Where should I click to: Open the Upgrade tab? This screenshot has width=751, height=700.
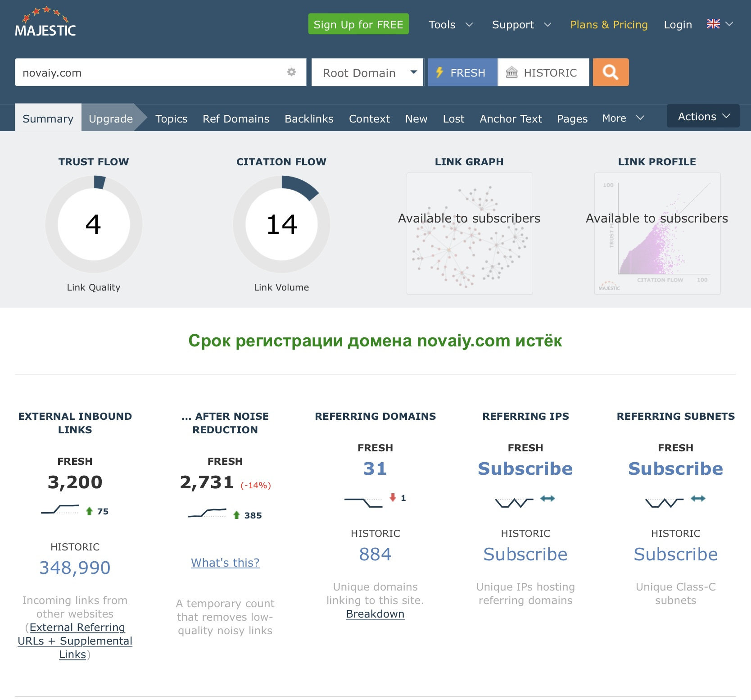(x=111, y=118)
